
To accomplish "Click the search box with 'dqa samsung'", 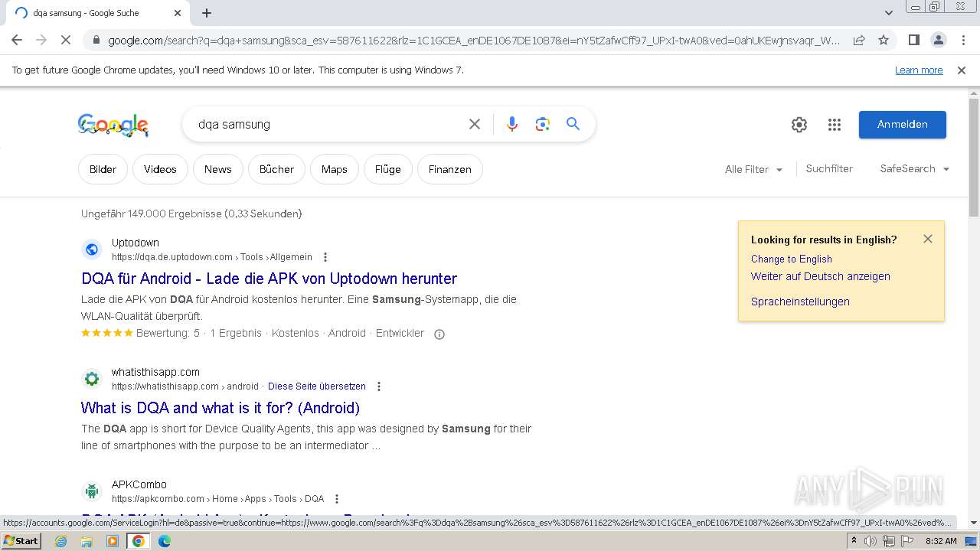I will tap(325, 124).
